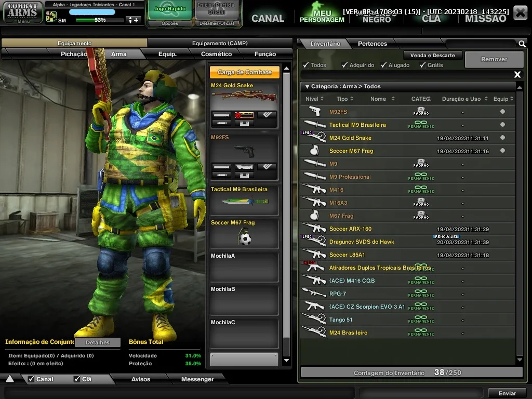Toggle the Adquirido filter checkbox
Screen dimensions: 532x399
345,64
